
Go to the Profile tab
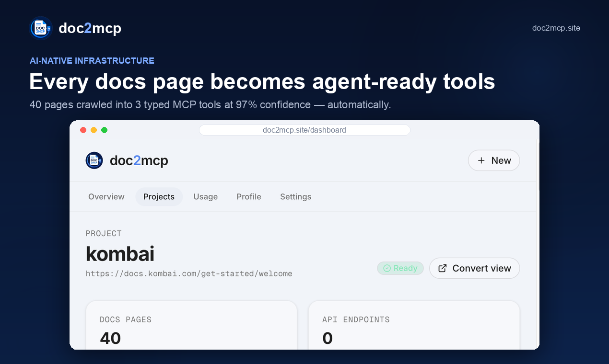249,197
